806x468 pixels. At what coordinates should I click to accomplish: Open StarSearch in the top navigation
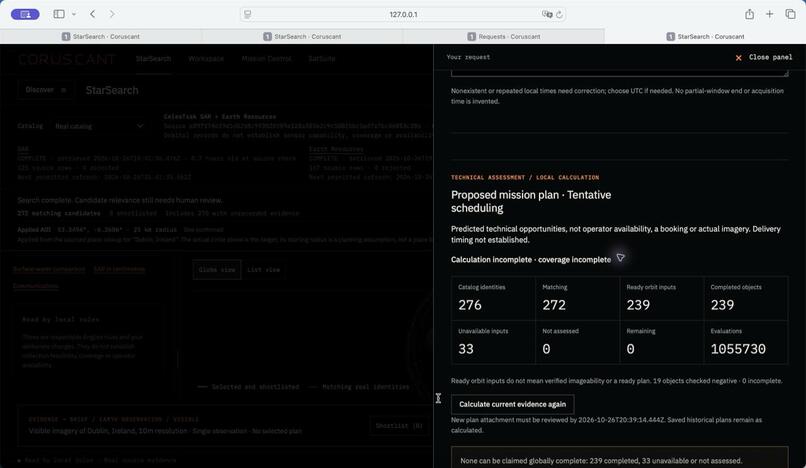pyautogui.click(x=153, y=59)
